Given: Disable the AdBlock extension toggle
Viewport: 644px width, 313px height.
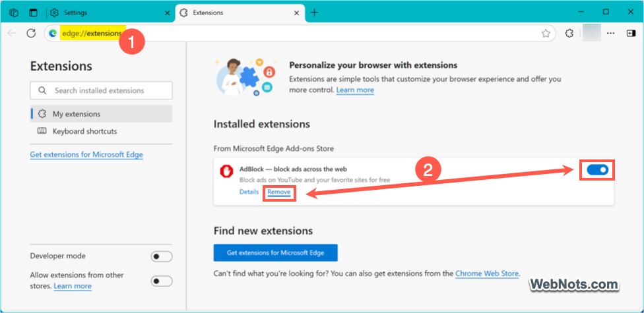Looking at the screenshot, I should [x=597, y=170].
